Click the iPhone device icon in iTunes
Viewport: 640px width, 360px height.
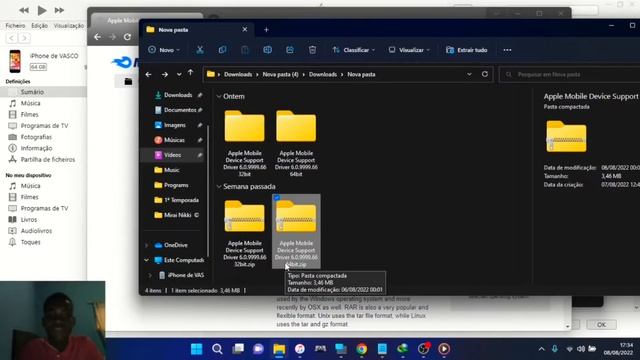(15, 61)
